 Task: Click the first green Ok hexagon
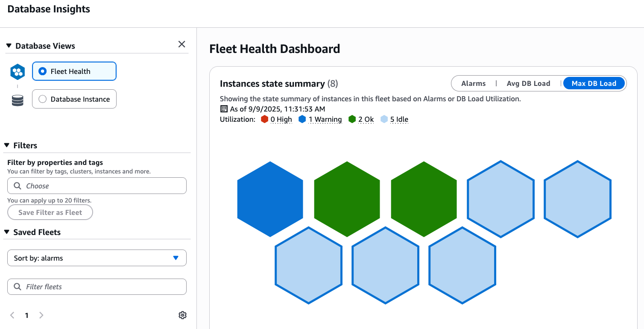point(347,199)
